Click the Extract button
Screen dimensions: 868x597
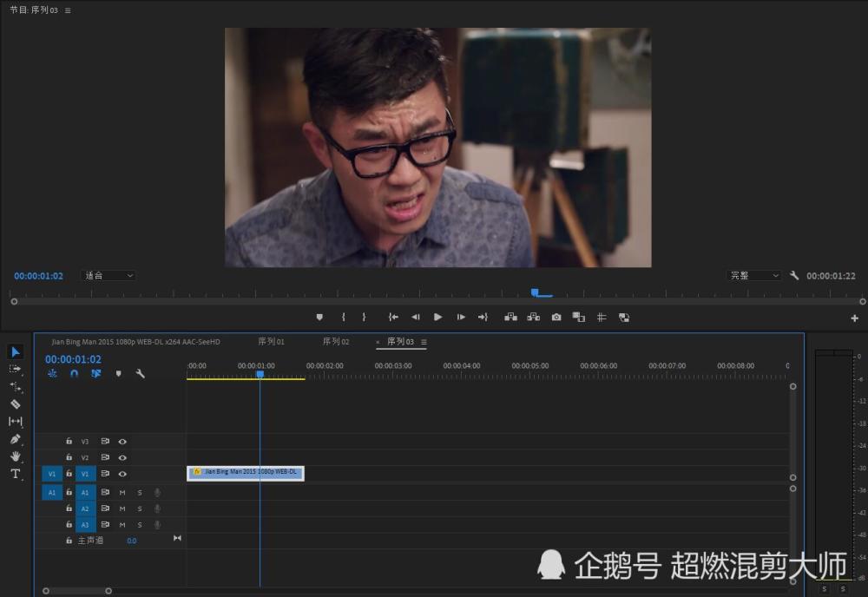(x=534, y=317)
